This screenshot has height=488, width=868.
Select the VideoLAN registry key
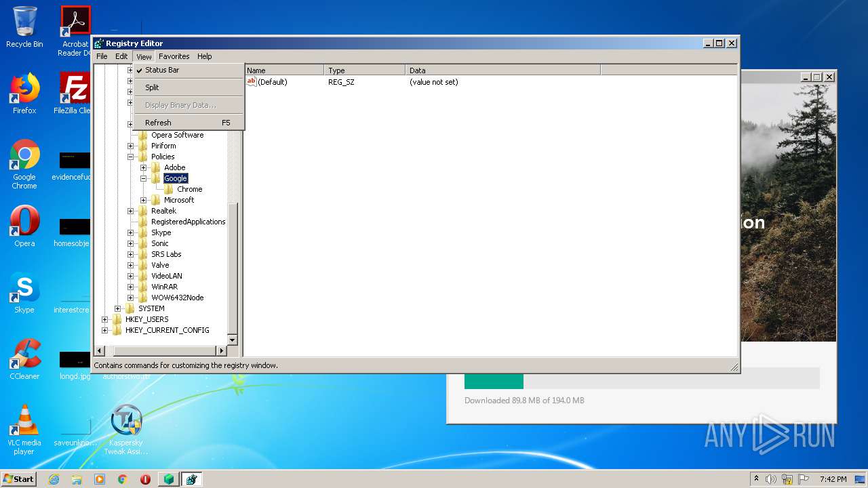point(166,276)
